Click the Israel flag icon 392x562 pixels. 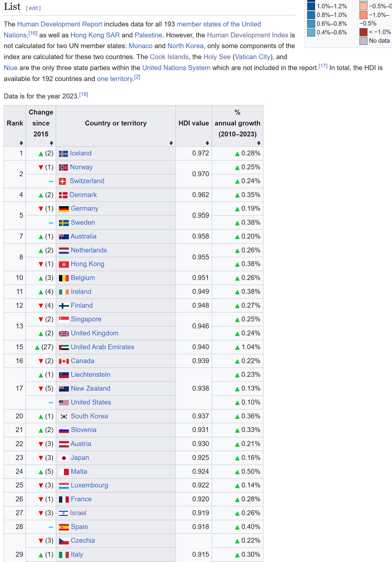tap(63, 513)
